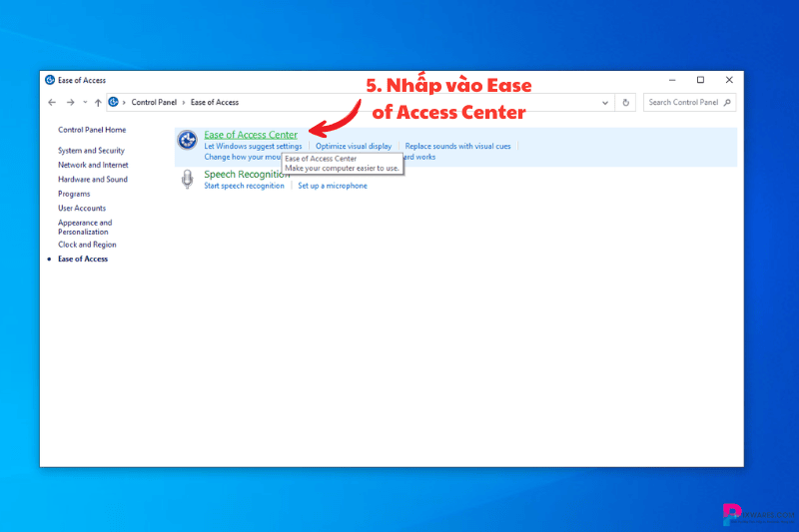
Task: Select Replace sounds with visual cues
Action: [x=457, y=146]
